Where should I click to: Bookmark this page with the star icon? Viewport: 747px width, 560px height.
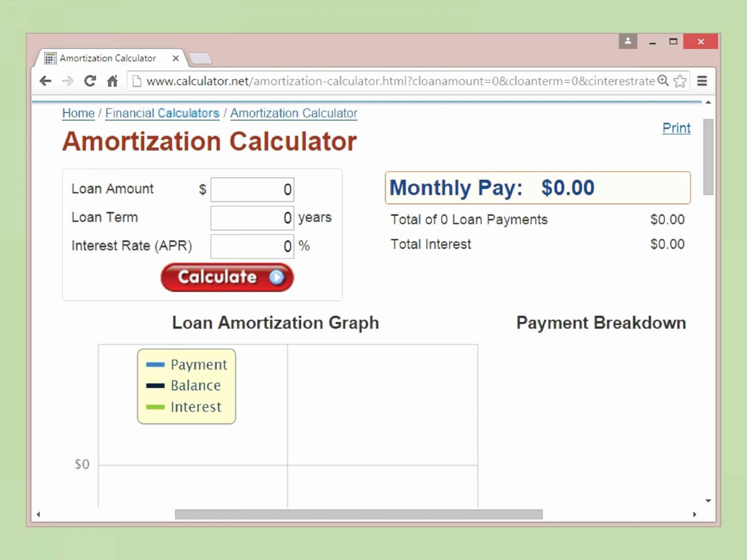click(681, 81)
